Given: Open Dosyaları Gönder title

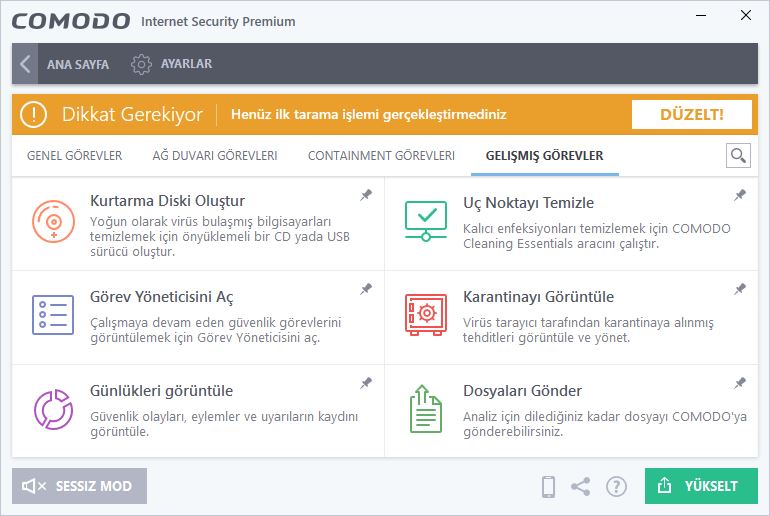Looking at the screenshot, I should pos(522,391).
